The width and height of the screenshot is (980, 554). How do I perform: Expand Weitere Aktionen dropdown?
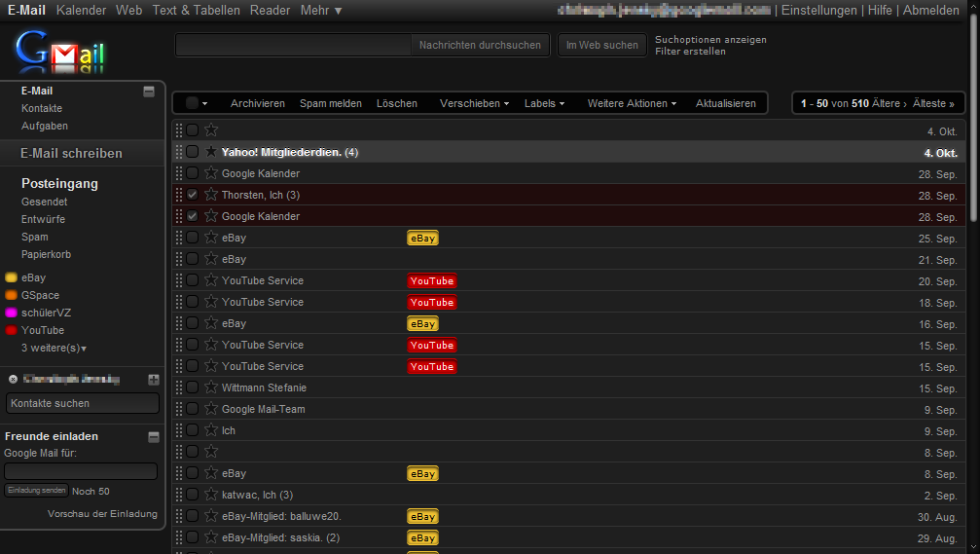pyautogui.click(x=632, y=103)
